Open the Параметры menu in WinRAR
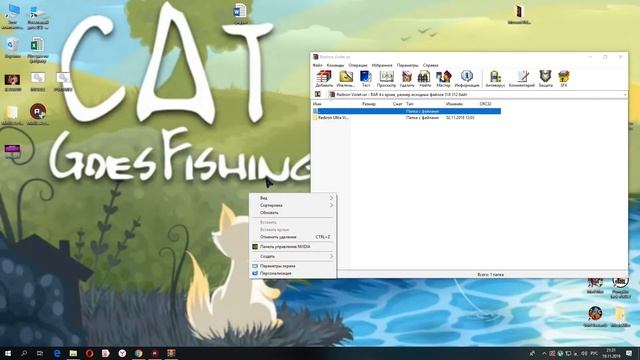This screenshot has width=640, height=360. tap(407, 65)
